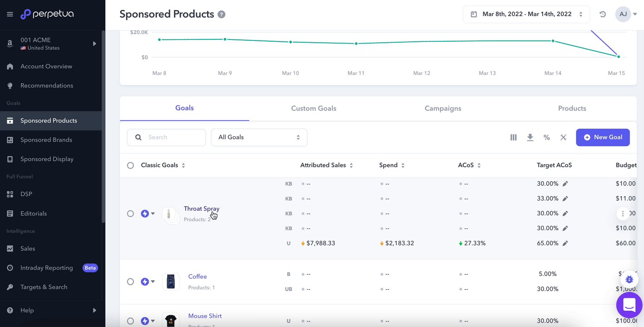Edit Target ACoS pencil for 33.00%
Image resolution: width=644 pixels, height=327 pixels.
pos(565,198)
